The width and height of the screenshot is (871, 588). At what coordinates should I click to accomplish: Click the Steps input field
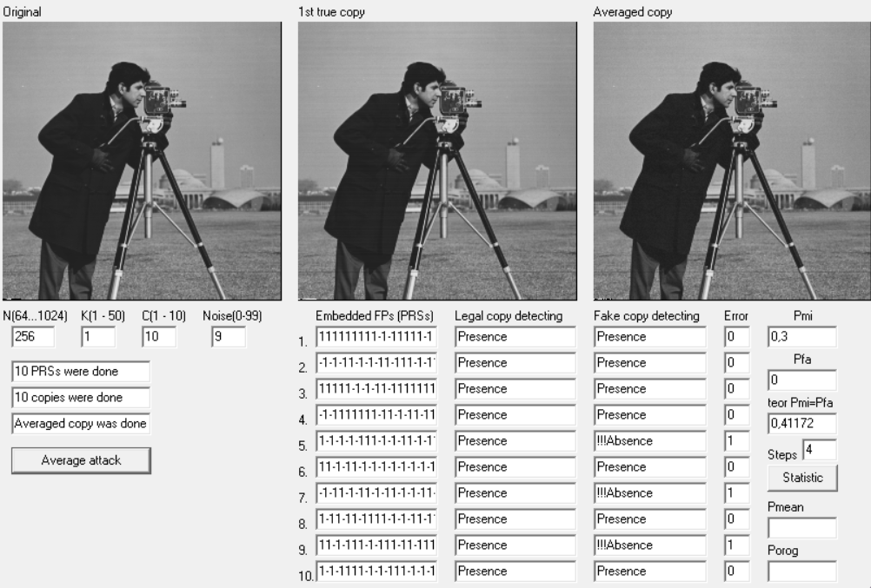click(x=820, y=449)
